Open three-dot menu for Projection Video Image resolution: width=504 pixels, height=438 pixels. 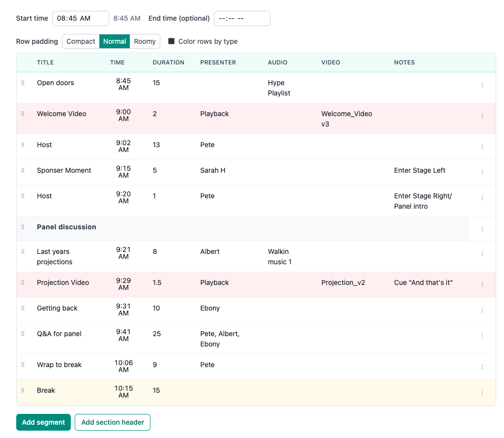[x=482, y=284]
